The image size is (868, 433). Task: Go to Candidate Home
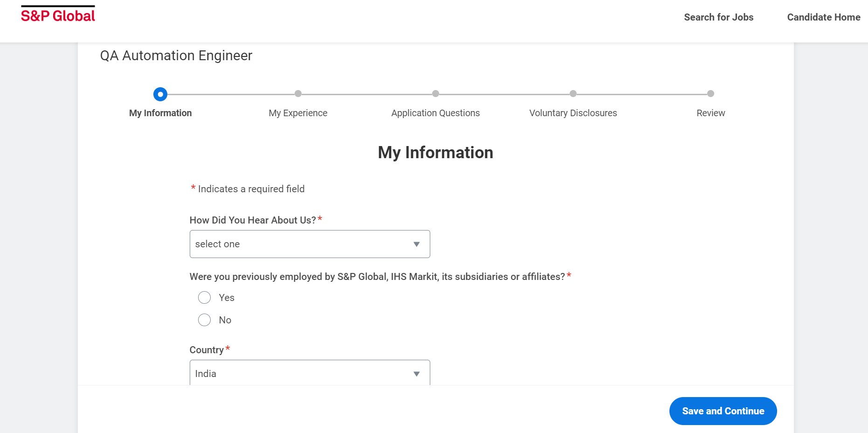[x=823, y=17]
